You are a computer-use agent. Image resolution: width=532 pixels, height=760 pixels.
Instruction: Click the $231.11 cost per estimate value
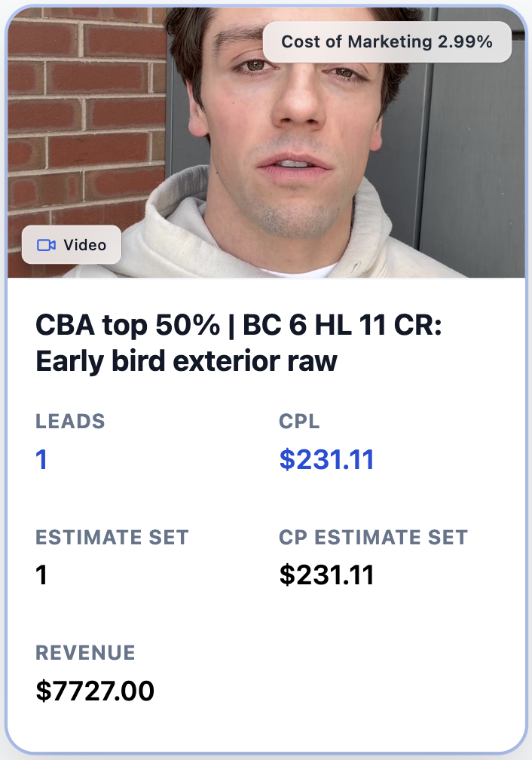coord(327,574)
